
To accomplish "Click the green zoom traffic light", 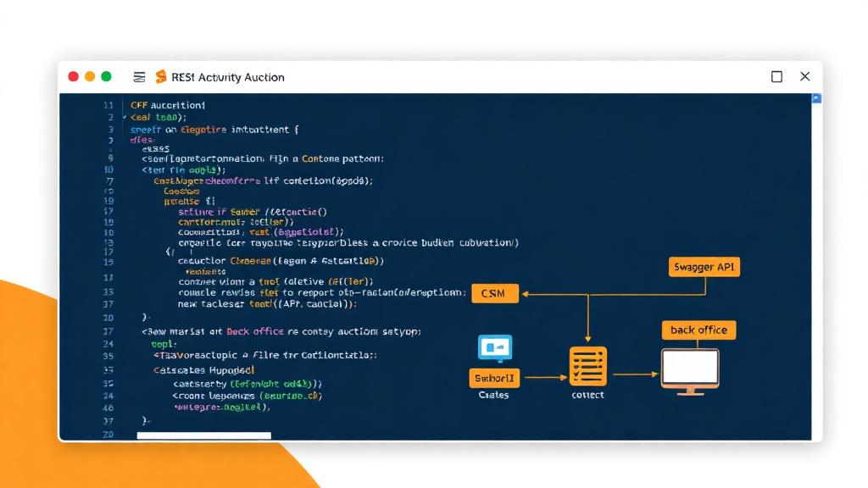I will (x=106, y=76).
